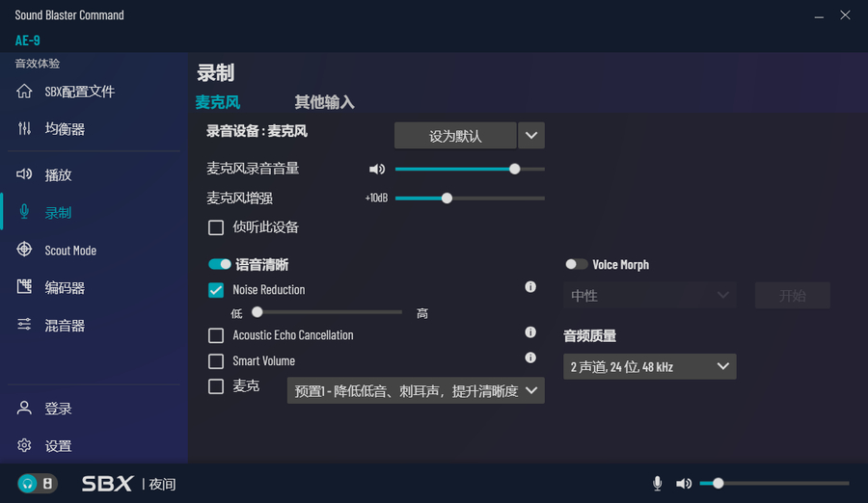The image size is (868, 503).
Task: Click the Voice Morph 开始 button
Action: 792,296
